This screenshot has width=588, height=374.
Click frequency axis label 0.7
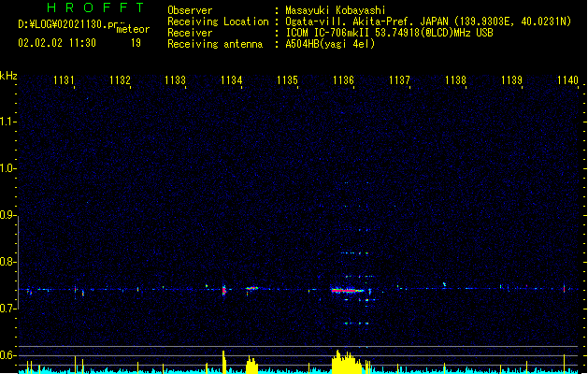coord(8,309)
